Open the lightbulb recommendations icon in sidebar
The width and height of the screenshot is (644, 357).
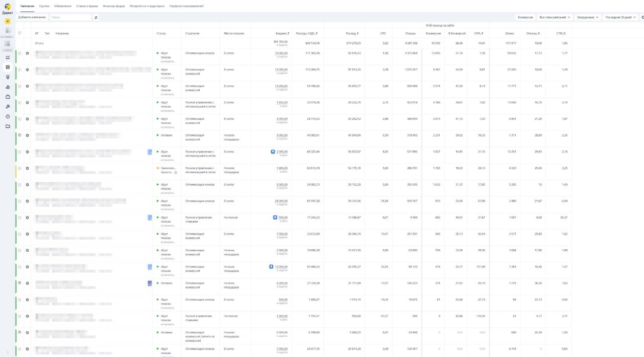click(8, 77)
